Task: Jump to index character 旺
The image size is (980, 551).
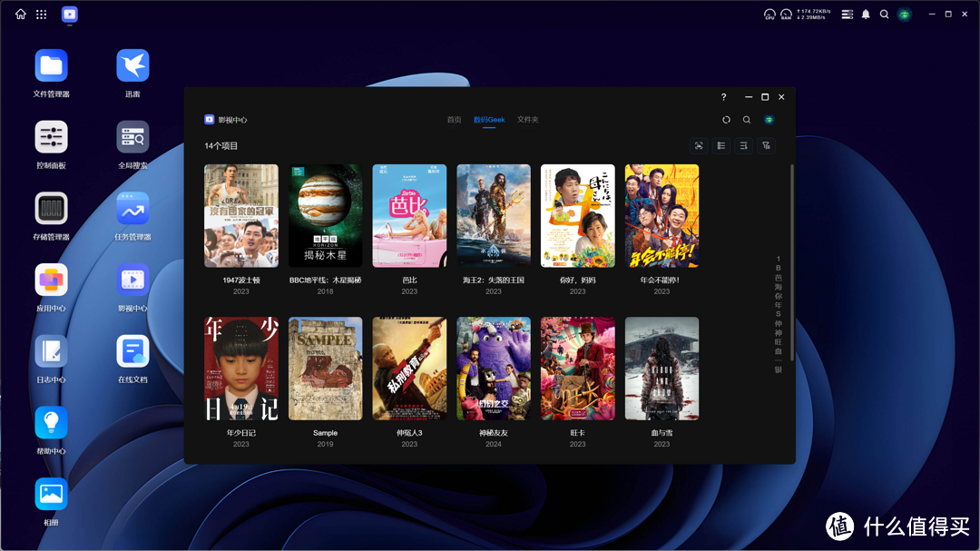Action: (x=779, y=341)
